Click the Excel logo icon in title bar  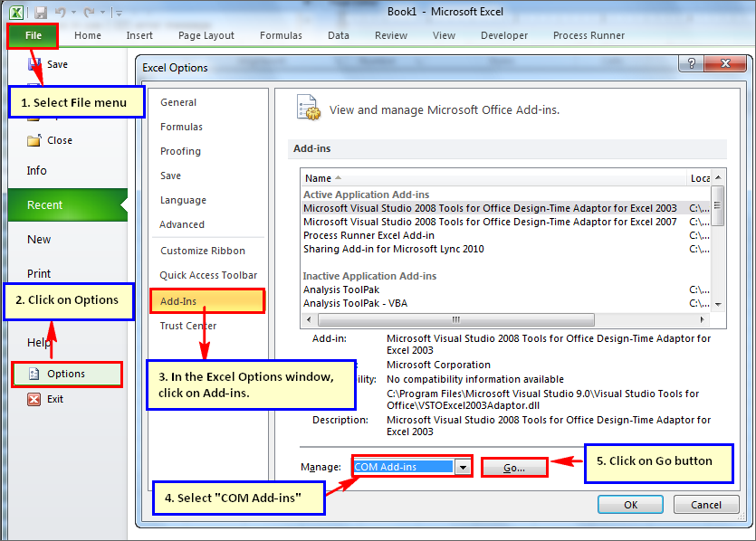[16, 13]
